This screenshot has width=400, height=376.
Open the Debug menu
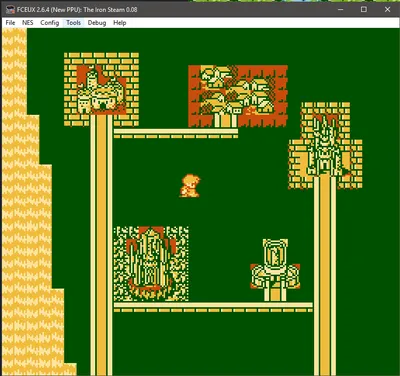coord(97,23)
